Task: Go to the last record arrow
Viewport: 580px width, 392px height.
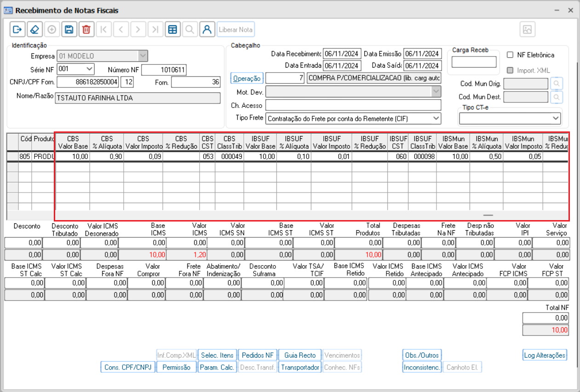Action: click(x=155, y=29)
